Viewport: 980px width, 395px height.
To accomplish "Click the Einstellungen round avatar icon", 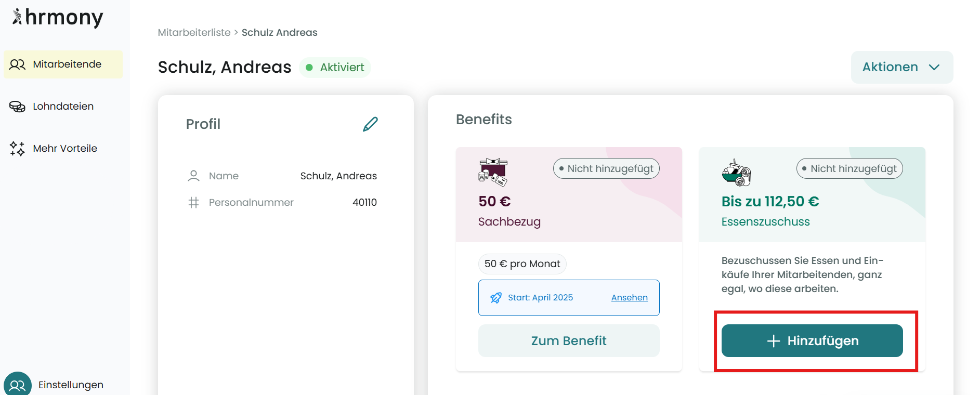I will (18, 385).
